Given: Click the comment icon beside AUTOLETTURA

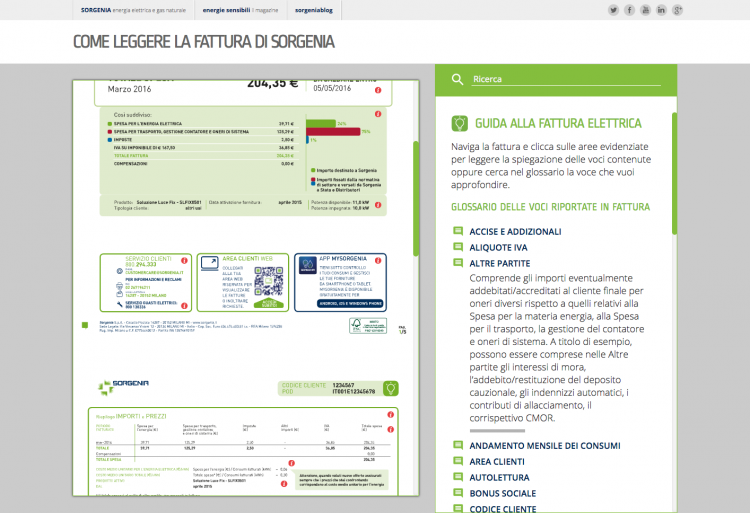Looking at the screenshot, I should 458,477.
